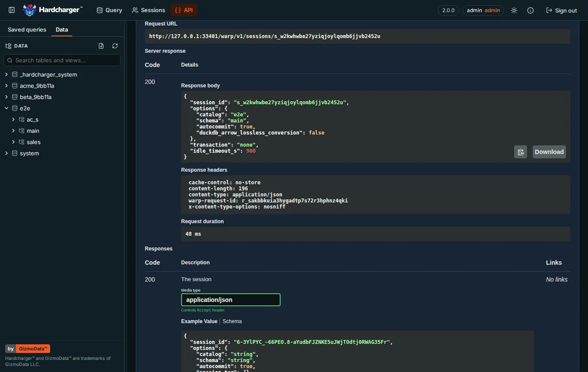The width and height of the screenshot is (588, 372).
Task: Click the system database icon
Action: (15, 153)
